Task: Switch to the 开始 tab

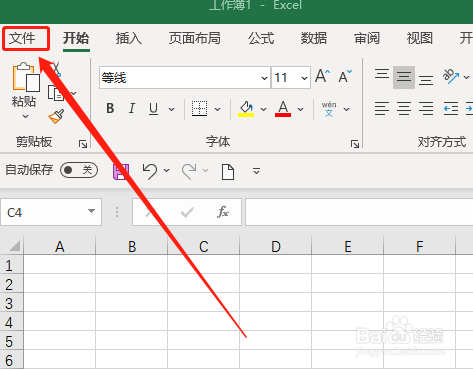Action: (76, 38)
